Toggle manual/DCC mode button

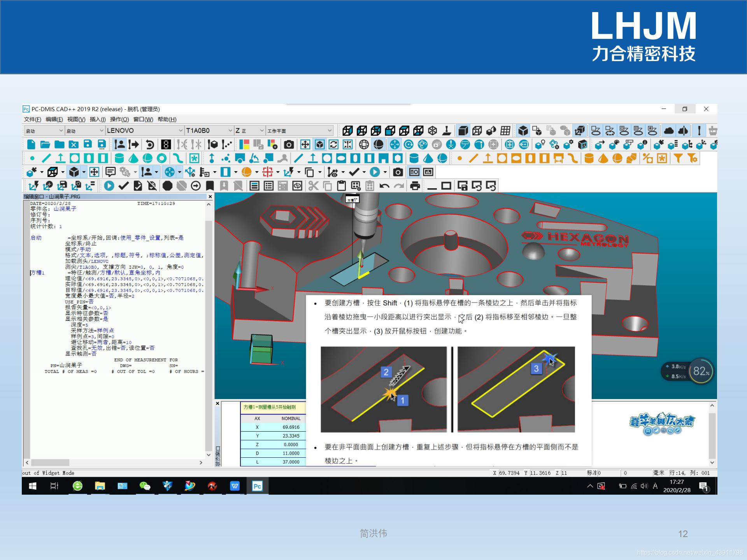[120, 145]
